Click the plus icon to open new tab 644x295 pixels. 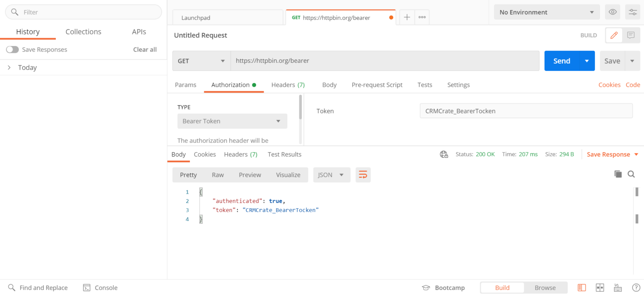pyautogui.click(x=407, y=17)
